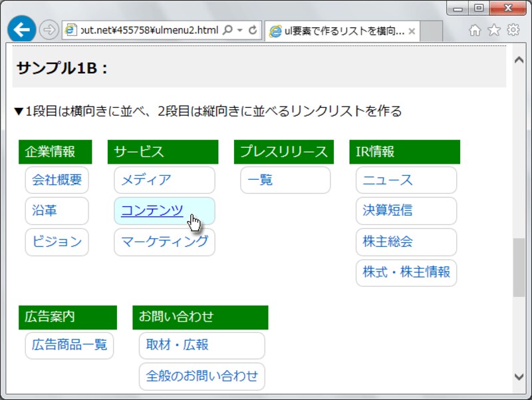Click the 株式・株主情報 link
The width and height of the screenshot is (532, 400).
pos(406,273)
